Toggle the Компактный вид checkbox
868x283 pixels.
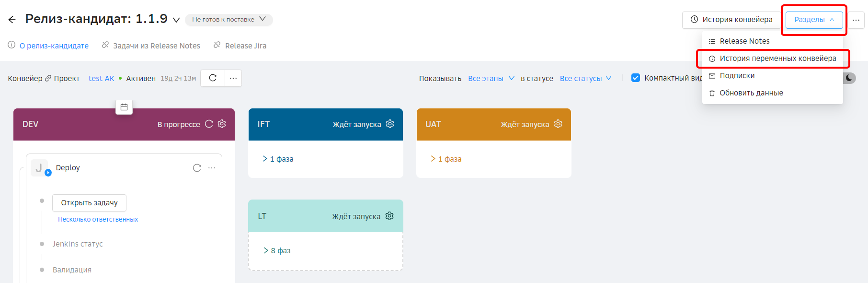(x=636, y=78)
